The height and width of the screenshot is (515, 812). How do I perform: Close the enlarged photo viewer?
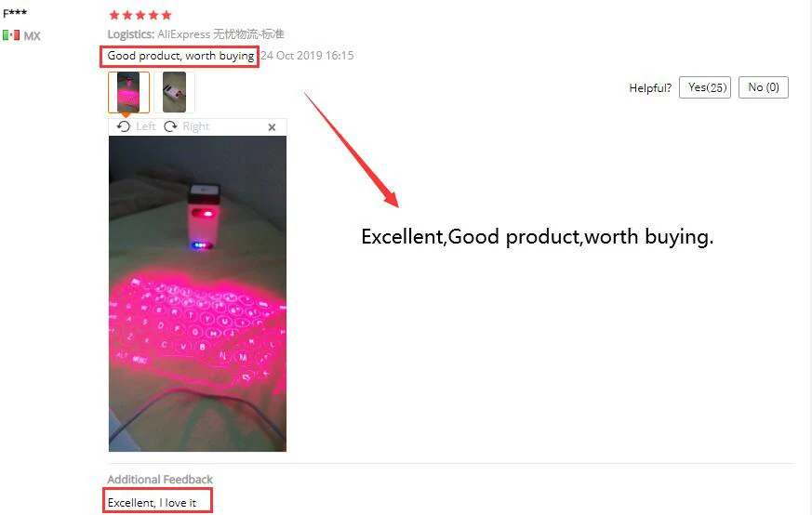coord(272,127)
